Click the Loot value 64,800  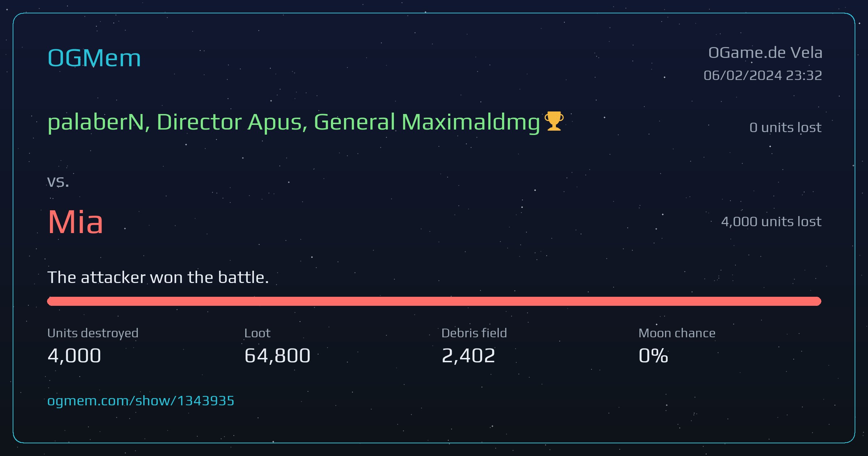click(x=277, y=355)
